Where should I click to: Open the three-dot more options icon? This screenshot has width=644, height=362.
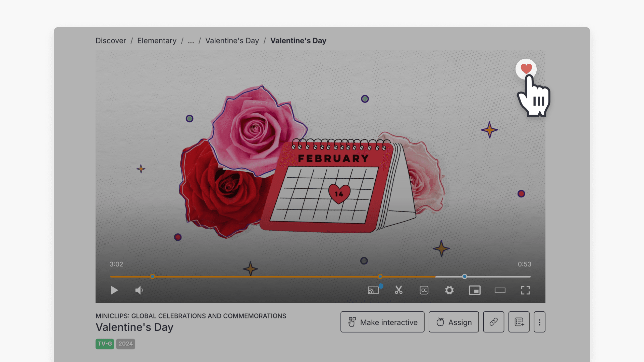[x=539, y=322]
